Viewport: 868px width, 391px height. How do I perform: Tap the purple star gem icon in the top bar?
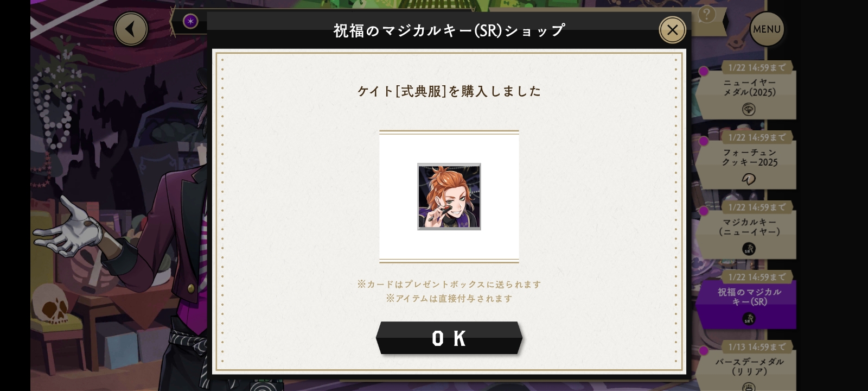point(190,21)
